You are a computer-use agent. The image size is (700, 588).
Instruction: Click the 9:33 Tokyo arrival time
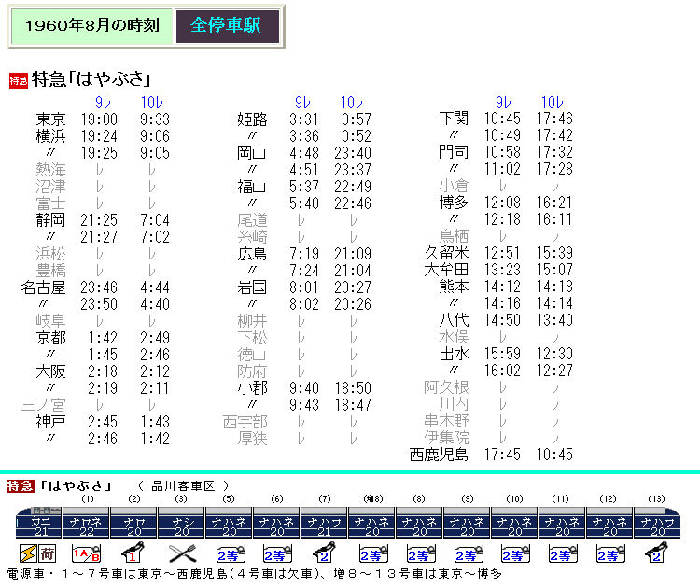pyautogui.click(x=154, y=119)
